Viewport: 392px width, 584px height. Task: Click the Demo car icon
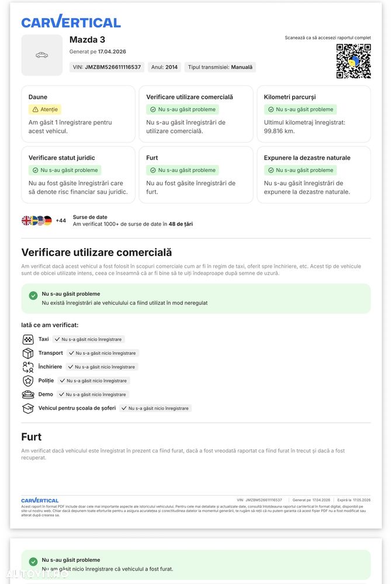point(28,395)
